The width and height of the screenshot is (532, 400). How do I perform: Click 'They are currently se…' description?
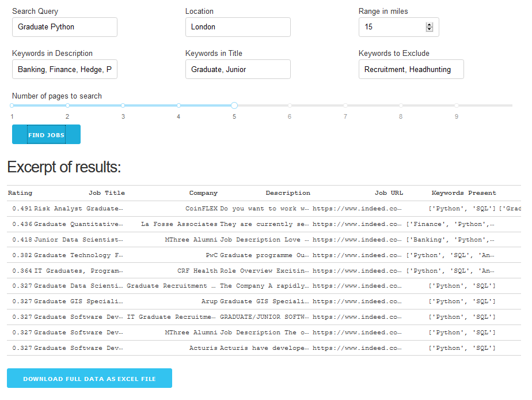264,224
